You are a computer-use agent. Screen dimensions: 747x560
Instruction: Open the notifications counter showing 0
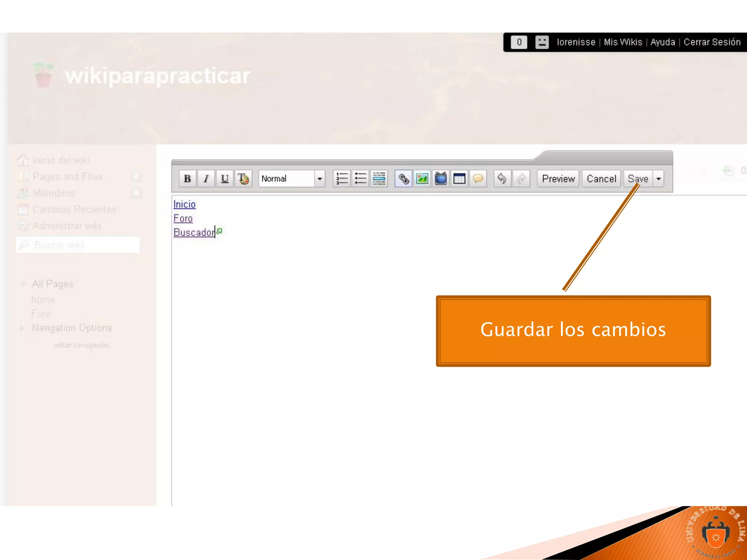click(519, 42)
